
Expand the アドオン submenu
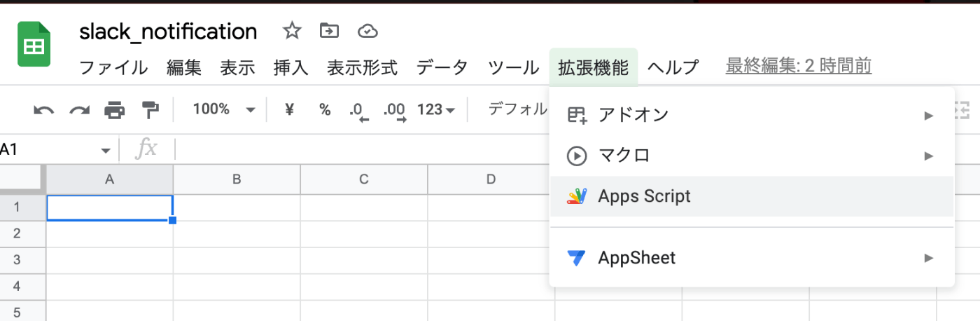pos(752,115)
